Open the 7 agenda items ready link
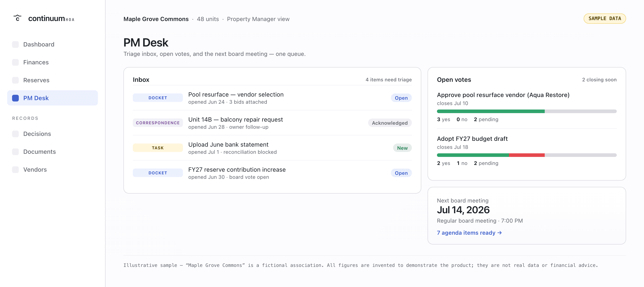644x287 pixels. 469,233
